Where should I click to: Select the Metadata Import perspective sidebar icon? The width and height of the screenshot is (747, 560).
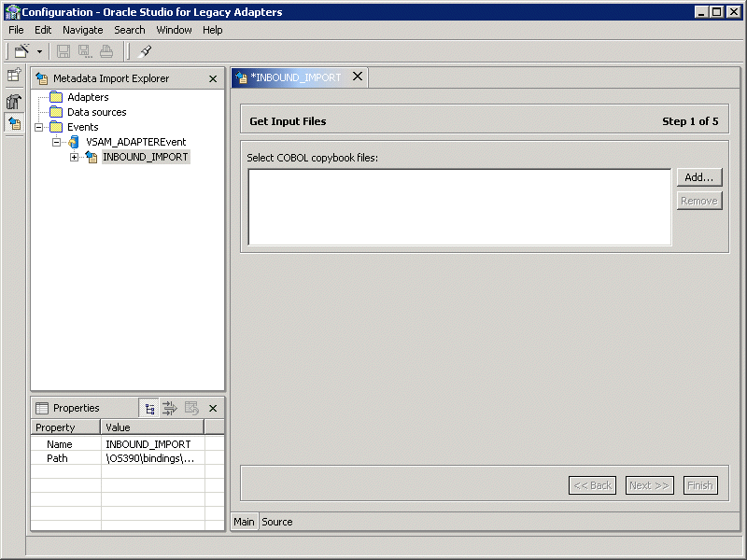pyautogui.click(x=14, y=123)
